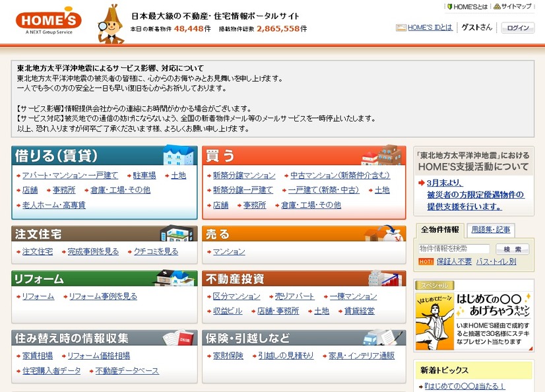Open the 店舗・事務所 investment link
Screen dimensions: 545x392
(278, 311)
